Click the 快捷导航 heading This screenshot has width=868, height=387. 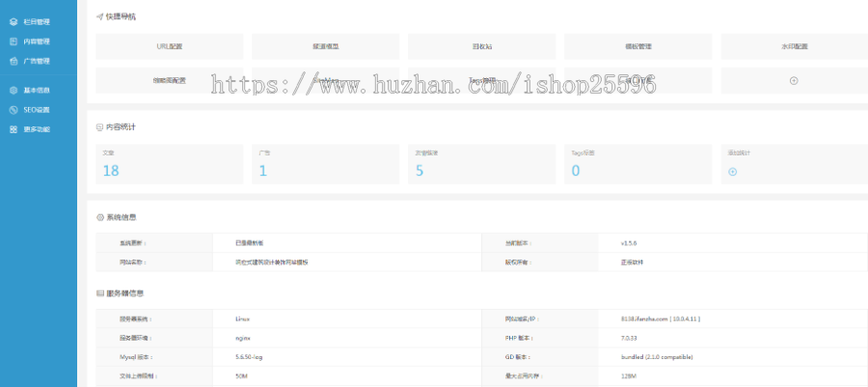(121, 16)
